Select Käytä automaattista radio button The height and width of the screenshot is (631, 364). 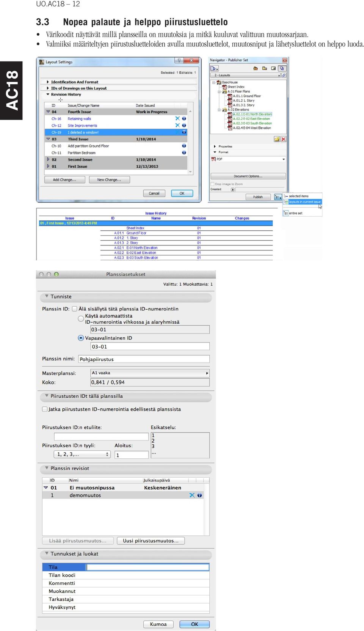tap(81, 319)
